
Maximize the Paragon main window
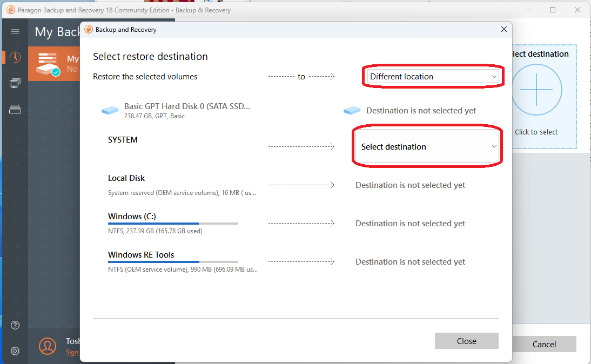[553, 10]
